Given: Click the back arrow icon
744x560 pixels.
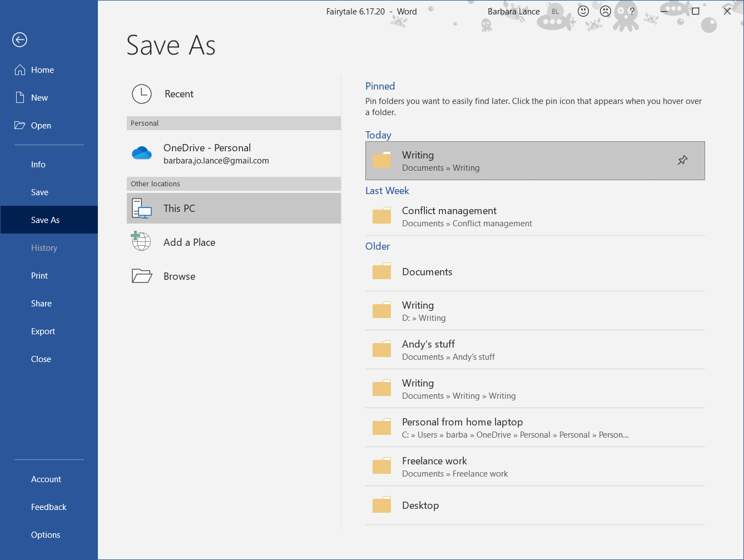Looking at the screenshot, I should coord(19,39).
